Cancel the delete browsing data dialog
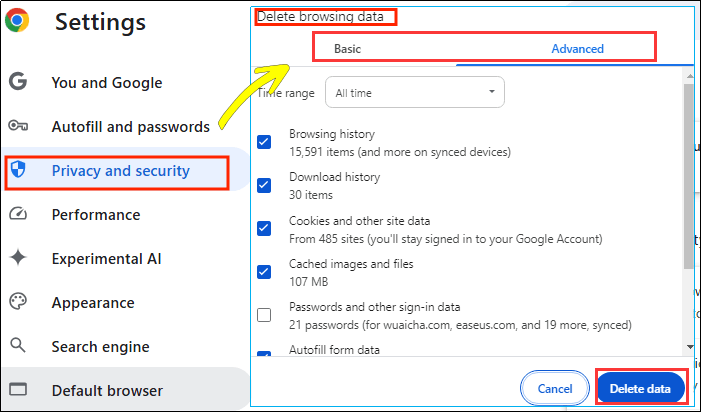Image resolution: width=701 pixels, height=412 pixels. pos(555,388)
